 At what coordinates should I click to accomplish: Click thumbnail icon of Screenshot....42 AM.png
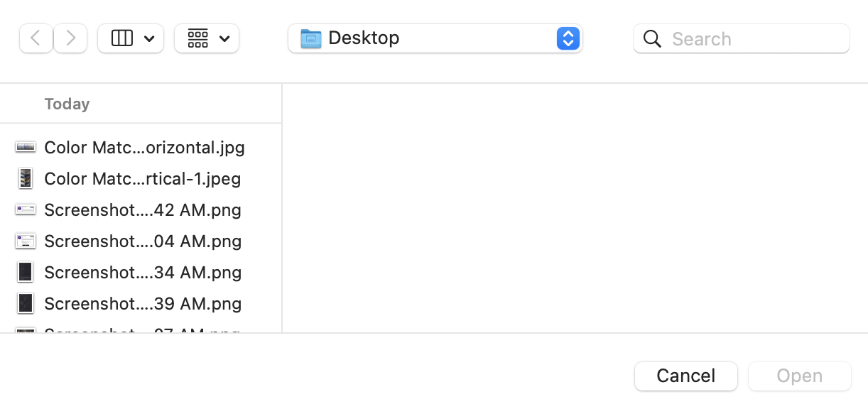click(x=26, y=209)
